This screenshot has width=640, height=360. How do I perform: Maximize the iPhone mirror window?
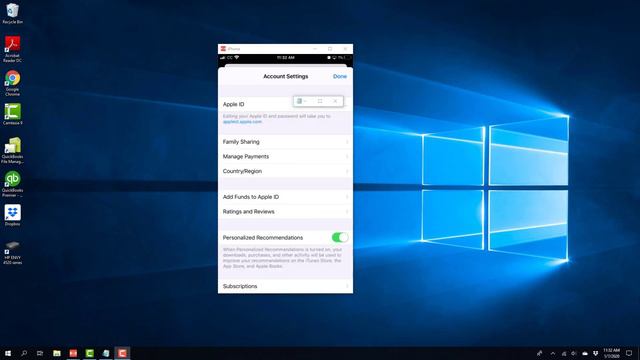pyautogui.click(x=330, y=49)
